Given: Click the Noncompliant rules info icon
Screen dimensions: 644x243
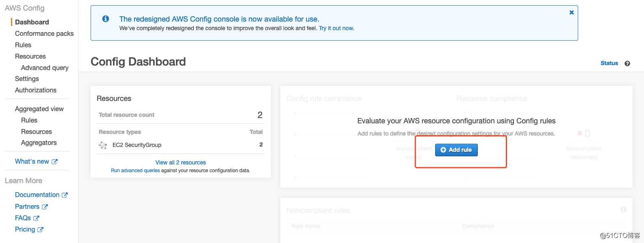Looking at the screenshot, I should tap(623, 210).
